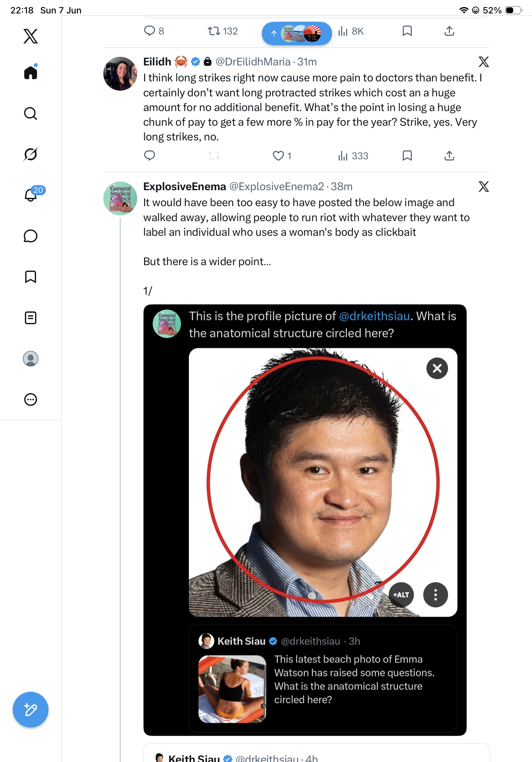Open Emma Watson beach photo thumbnail

click(x=232, y=689)
